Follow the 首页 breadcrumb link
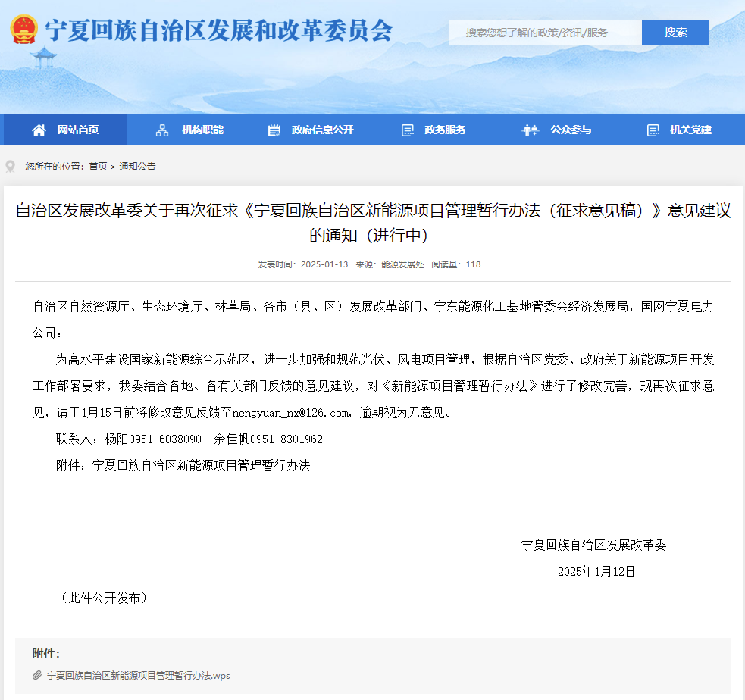 click(98, 167)
